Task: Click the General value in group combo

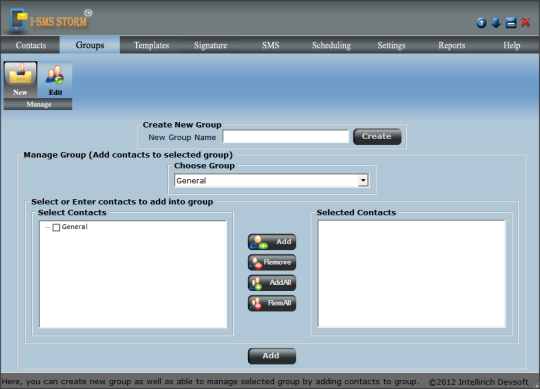Action: pyautogui.click(x=191, y=181)
